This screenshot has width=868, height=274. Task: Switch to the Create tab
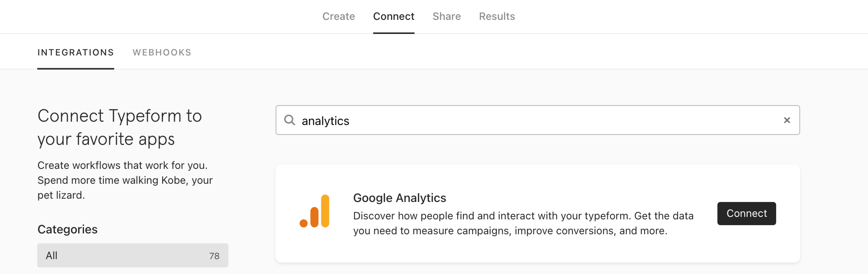[338, 16]
